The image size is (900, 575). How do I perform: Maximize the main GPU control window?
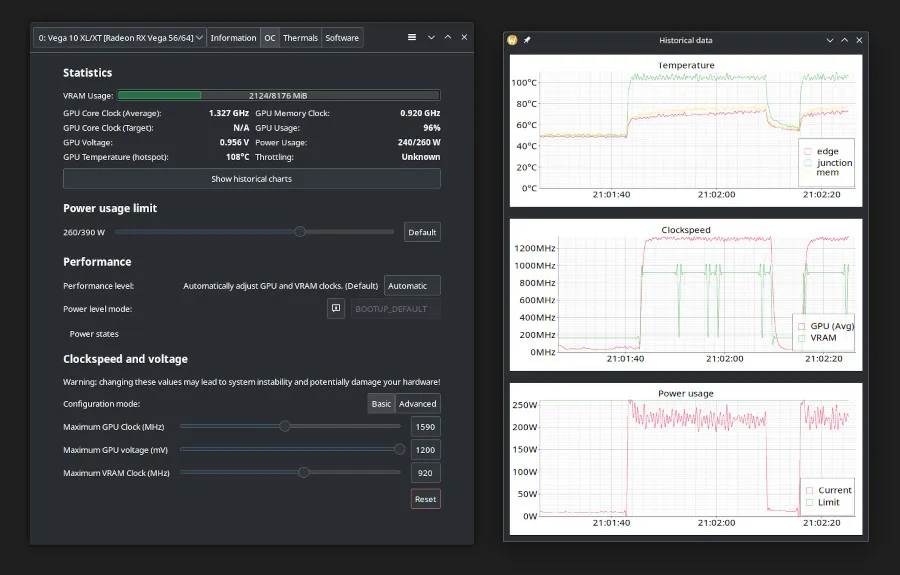pos(448,37)
